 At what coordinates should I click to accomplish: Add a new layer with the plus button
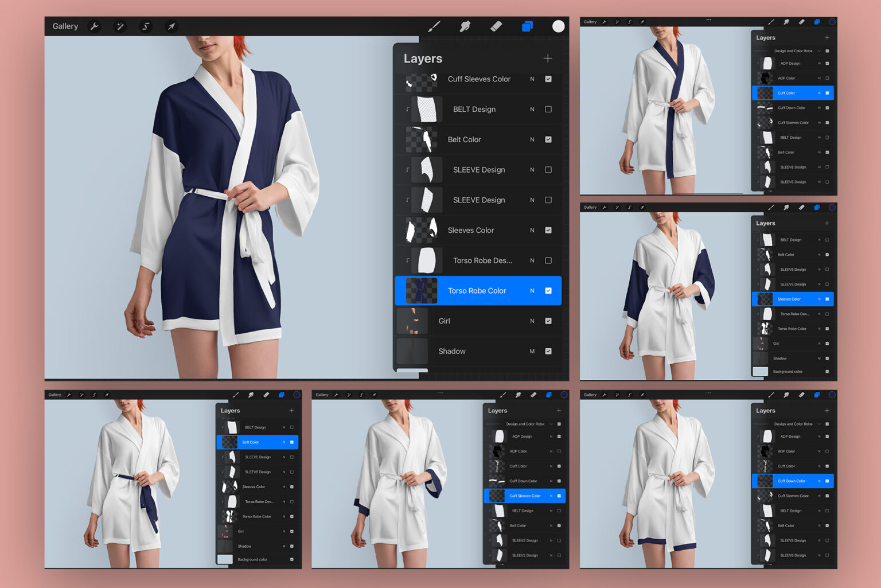pyautogui.click(x=548, y=58)
